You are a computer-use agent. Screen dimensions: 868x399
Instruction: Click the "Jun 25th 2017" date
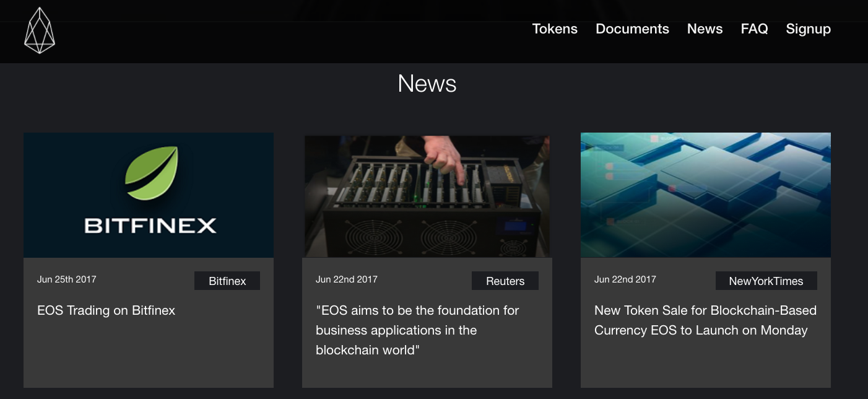pos(67,279)
